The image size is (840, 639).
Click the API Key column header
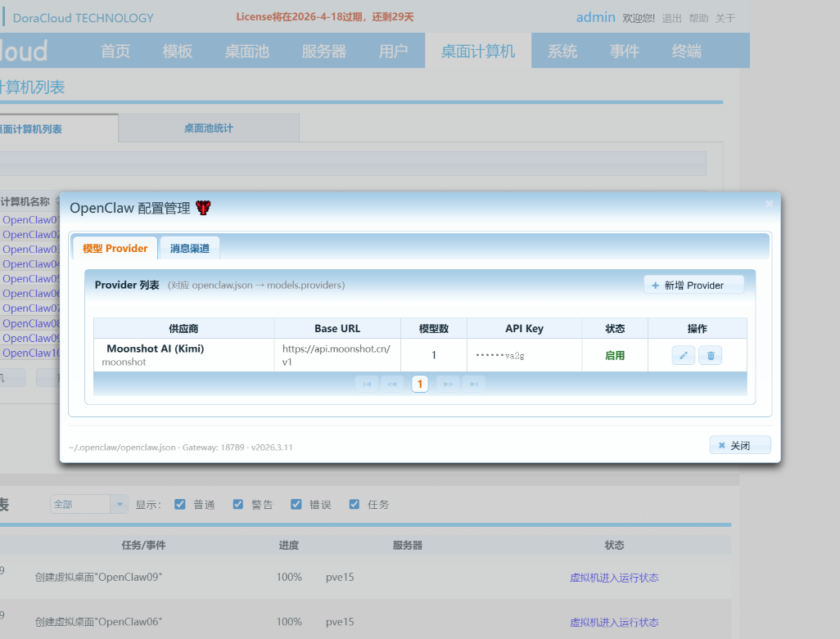(525, 329)
